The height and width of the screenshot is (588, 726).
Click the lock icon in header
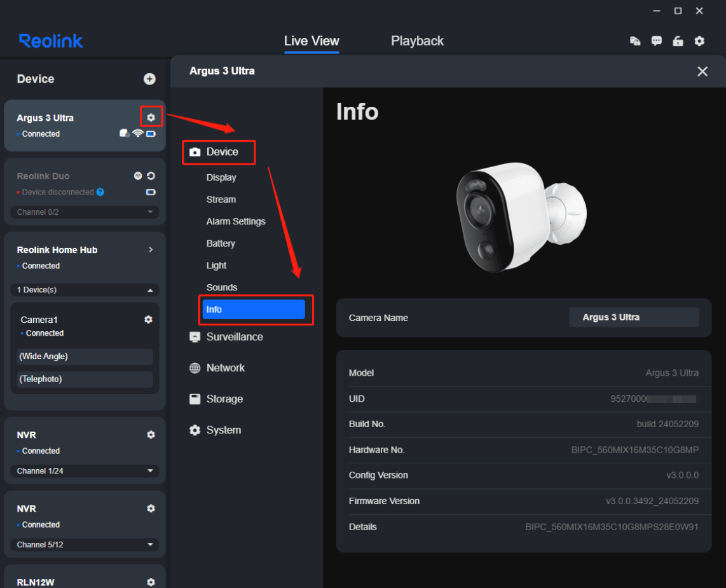(678, 41)
